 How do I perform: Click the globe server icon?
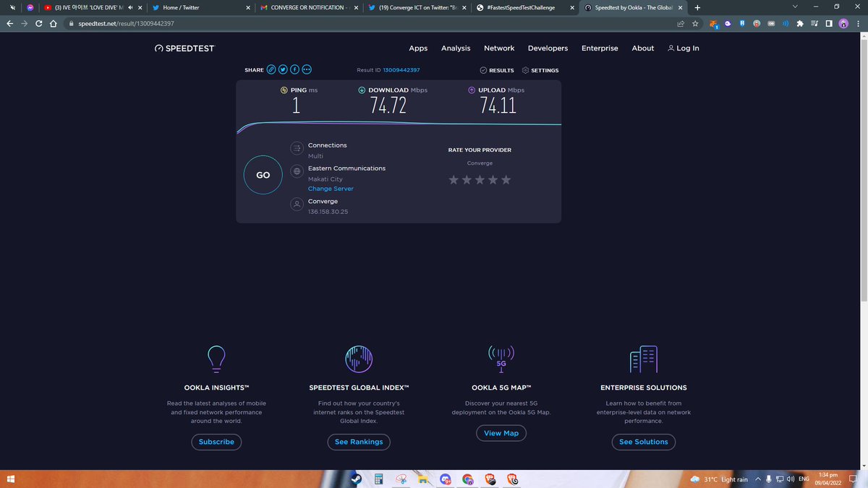point(296,172)
